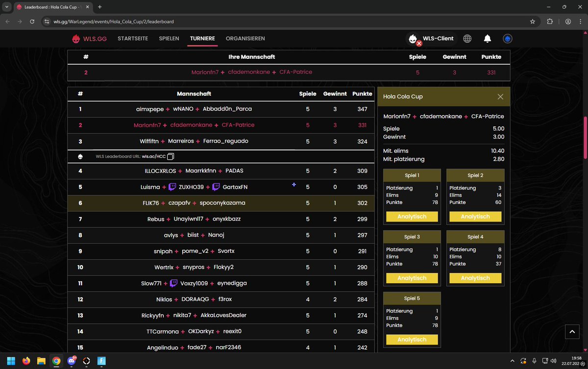Image resolution: width=588 pixels, height=369 pixels.
Task: Go back in browser history
Action: (x=7, y=22)
